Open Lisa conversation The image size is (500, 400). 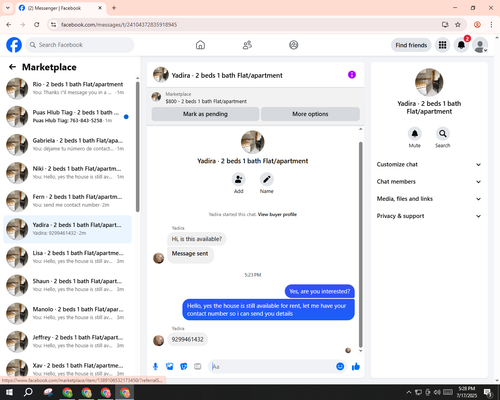(68, 257)
